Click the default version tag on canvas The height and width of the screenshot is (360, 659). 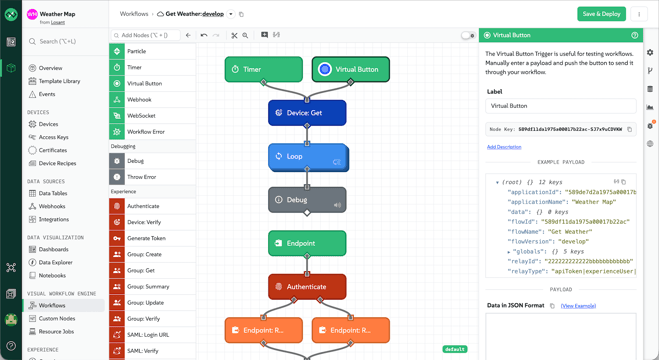point(455,349)
